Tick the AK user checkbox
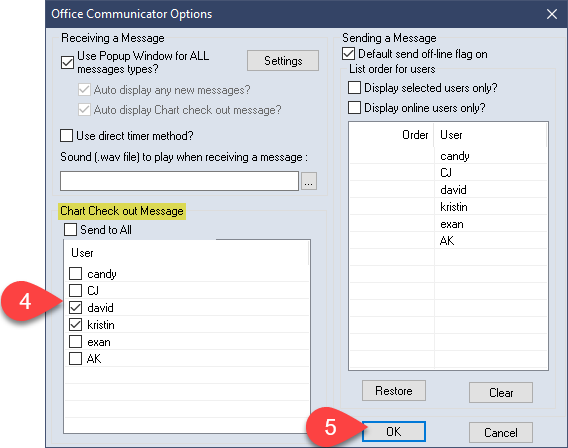This screenshot has width=568, height=448. coord(75,359)
